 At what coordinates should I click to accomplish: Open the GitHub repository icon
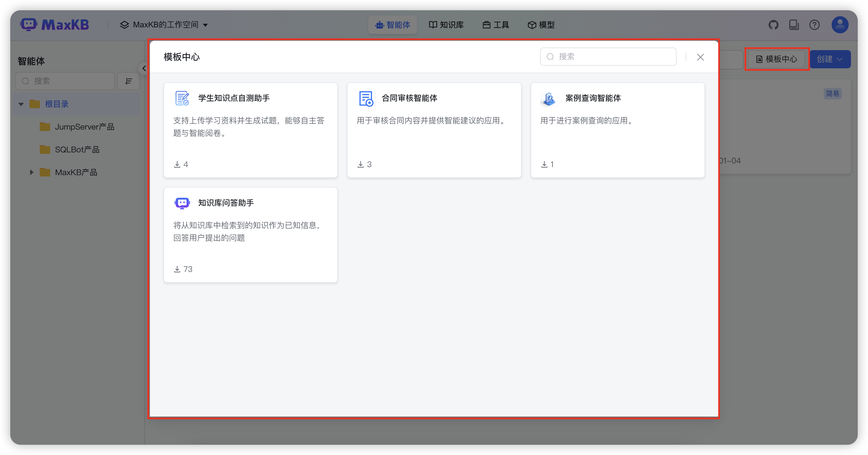(774, 24)
